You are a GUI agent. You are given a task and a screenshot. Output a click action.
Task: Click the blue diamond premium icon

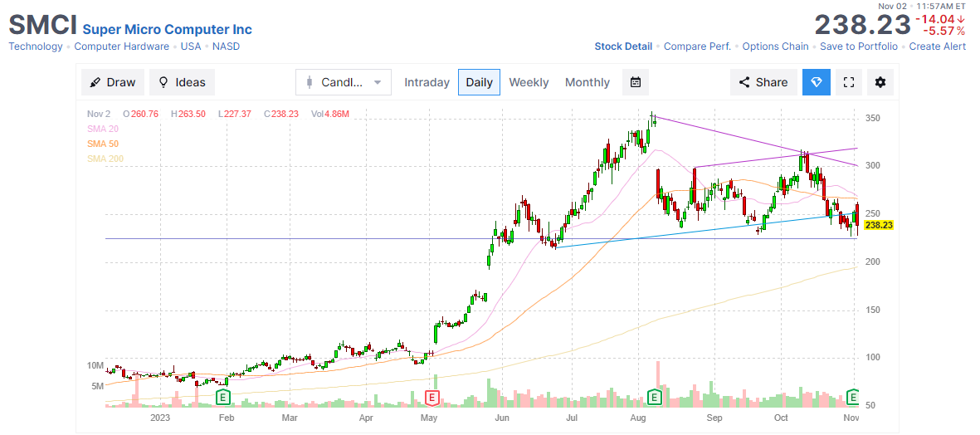pos(817,82)
